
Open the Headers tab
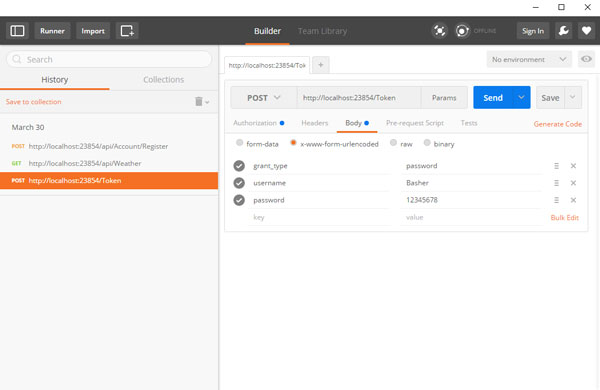[x=315, y=123]
